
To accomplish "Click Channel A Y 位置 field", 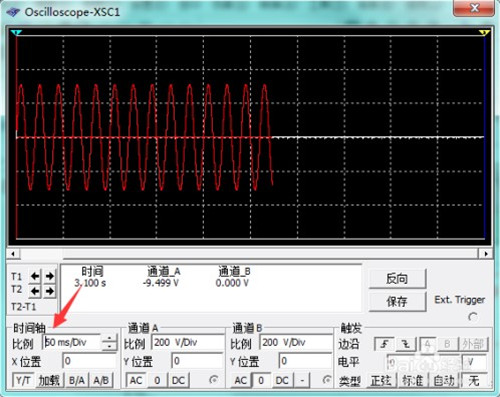I will point(197,361).
